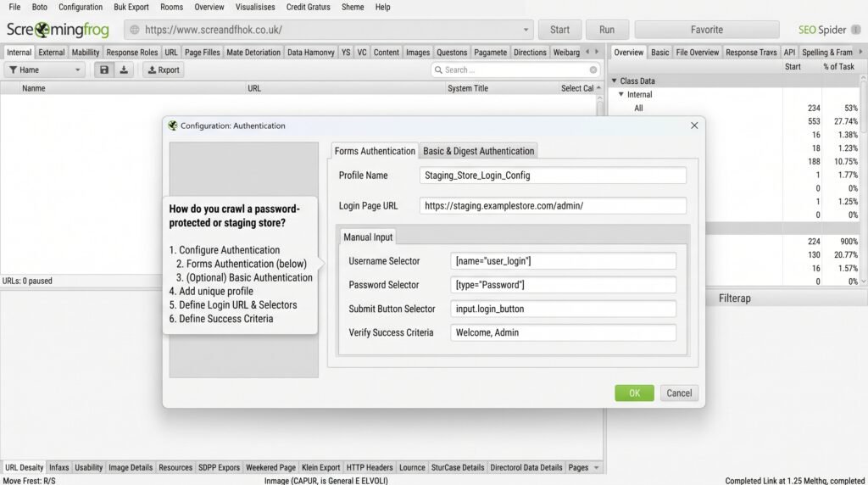
Task: Click the Profile Name field
Action: [x=553, y=176]
